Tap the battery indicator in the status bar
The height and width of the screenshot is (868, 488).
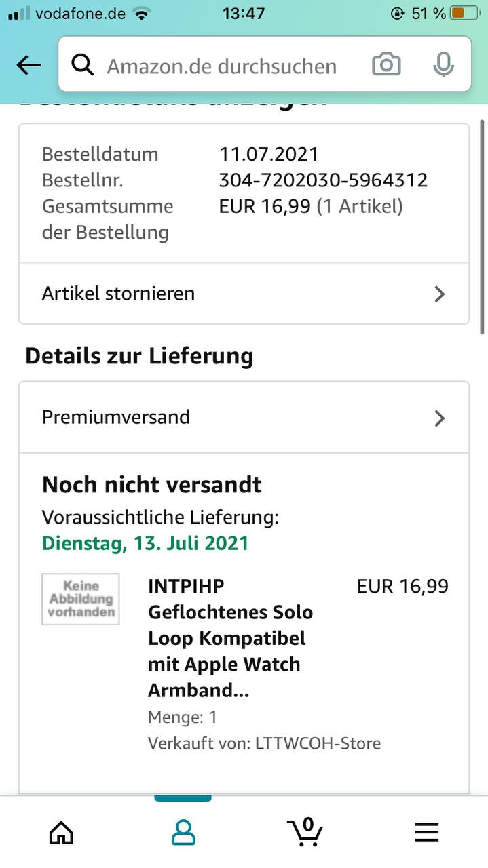pyautogui.click(x=467, y=13)
